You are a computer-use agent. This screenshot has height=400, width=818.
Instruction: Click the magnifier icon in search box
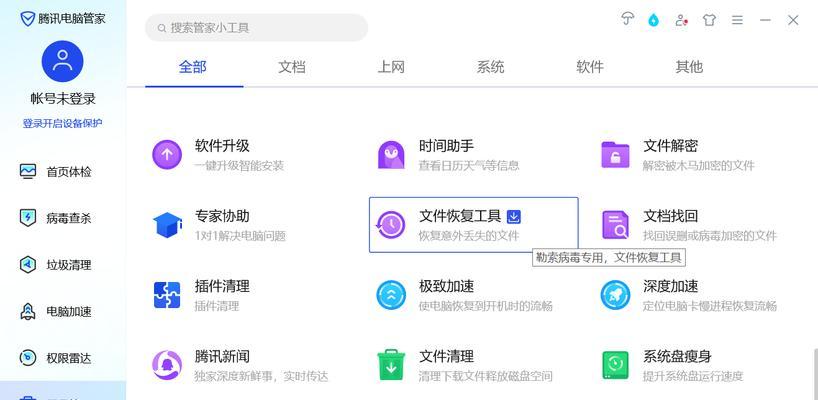[x=162, y=28]
